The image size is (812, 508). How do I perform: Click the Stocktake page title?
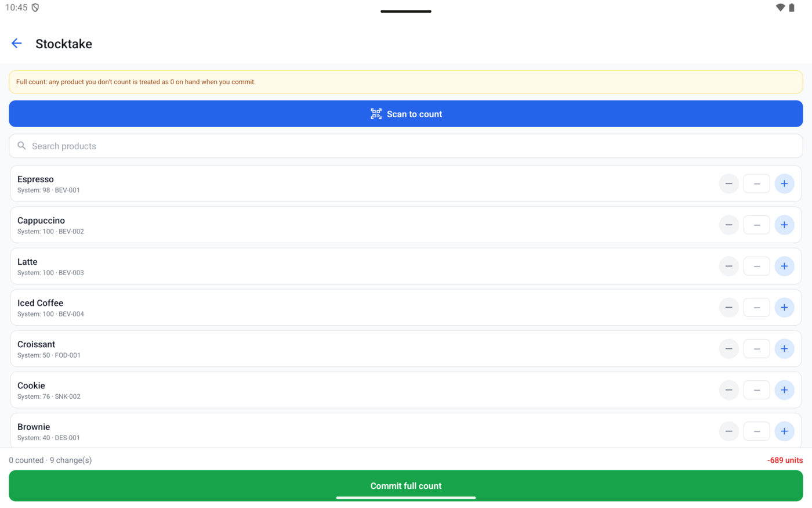64,44
